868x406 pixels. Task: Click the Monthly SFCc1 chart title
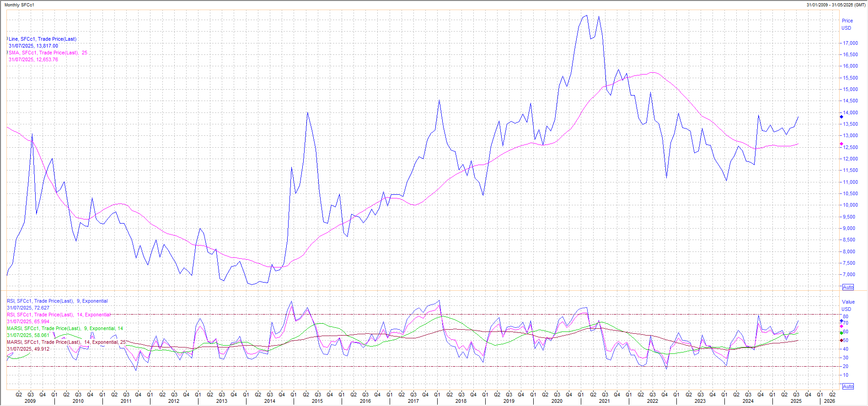[19, 5]
